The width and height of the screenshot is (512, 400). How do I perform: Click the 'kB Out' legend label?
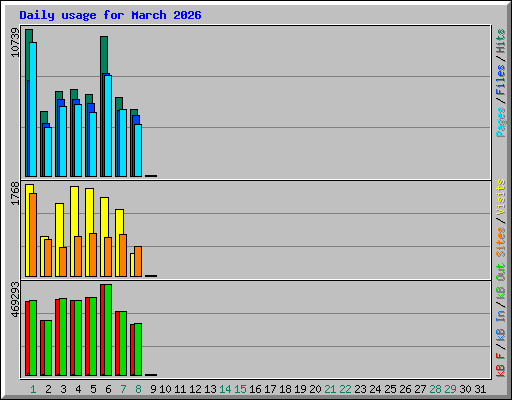point(500,281)
